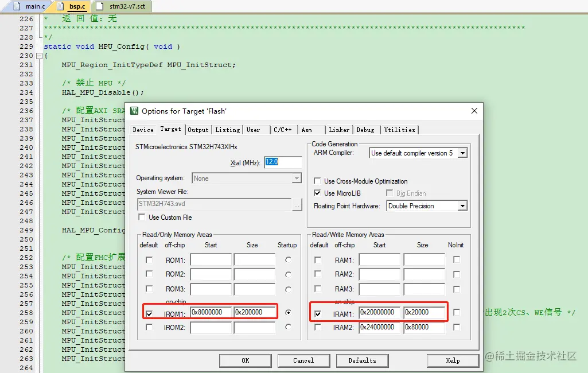Check the ROM1 default checkbox
The width and height of the screenshot is (588, 373).
[149, 260]
